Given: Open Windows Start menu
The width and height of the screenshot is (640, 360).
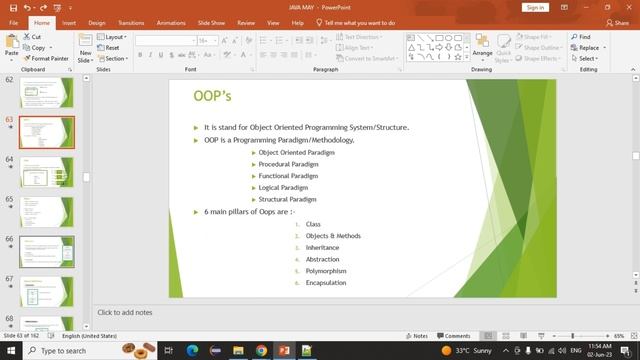Looking at the screenshot, I should 11,351.
